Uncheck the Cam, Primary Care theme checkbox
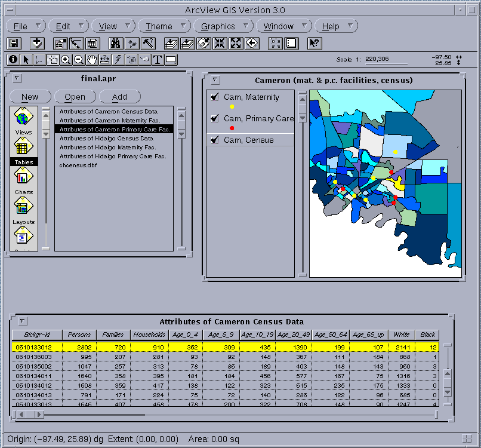Image resolution: width=481 pixels, height=448 pixels. coord(214,118)
